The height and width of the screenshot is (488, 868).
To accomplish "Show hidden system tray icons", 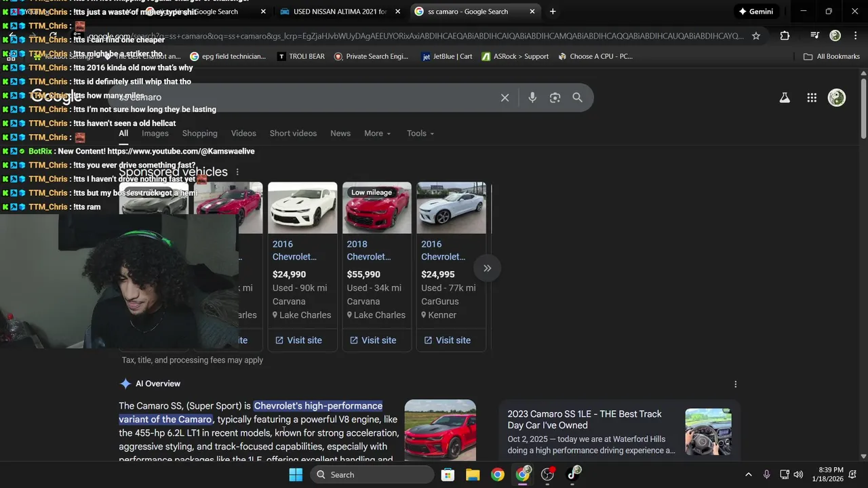I will (x=749, y=474).
